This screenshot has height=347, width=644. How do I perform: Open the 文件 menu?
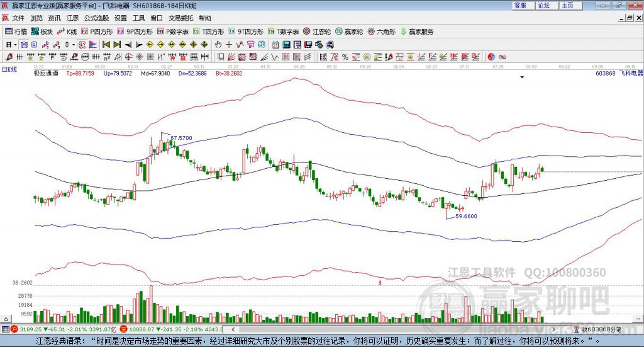pyautogui.click(x=18, y=18)
